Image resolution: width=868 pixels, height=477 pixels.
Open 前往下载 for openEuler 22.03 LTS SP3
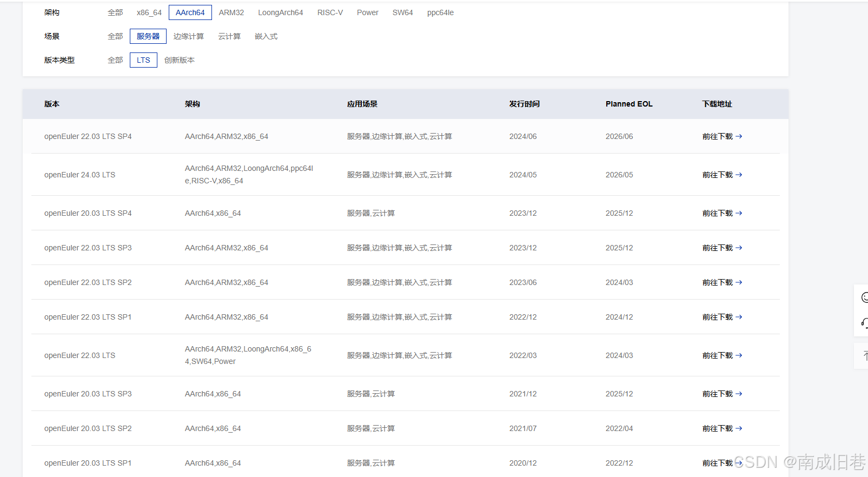coord(723,248)
